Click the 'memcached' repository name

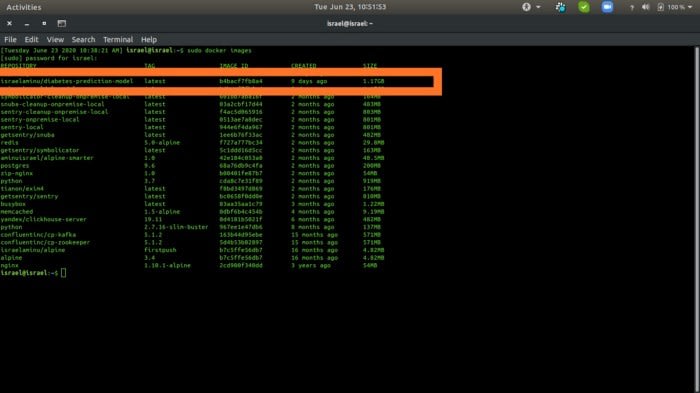point(17,212)
